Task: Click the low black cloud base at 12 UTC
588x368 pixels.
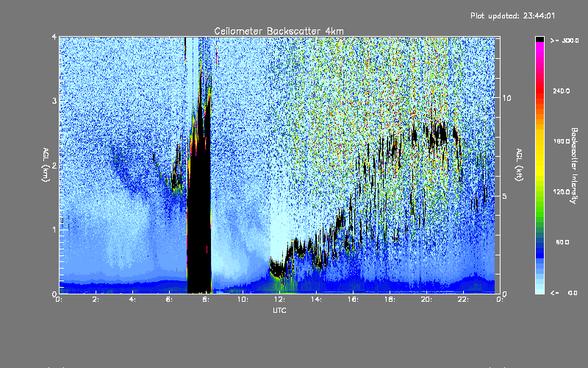Action: coord(278,269)
